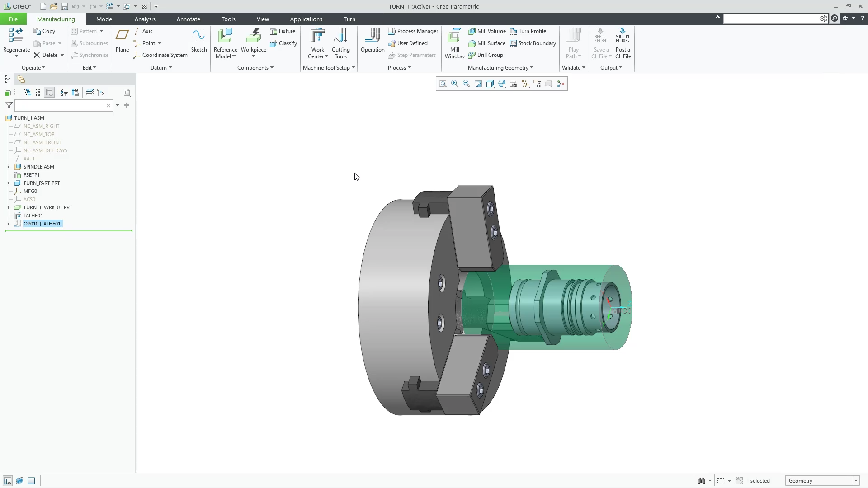The image size is (868, 488).
Task: Click the Process Manager button
Action: [x=413, y=31]
